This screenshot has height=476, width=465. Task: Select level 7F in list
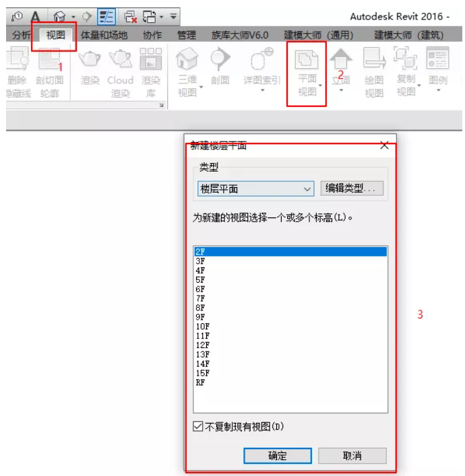(x=290, y=298)
